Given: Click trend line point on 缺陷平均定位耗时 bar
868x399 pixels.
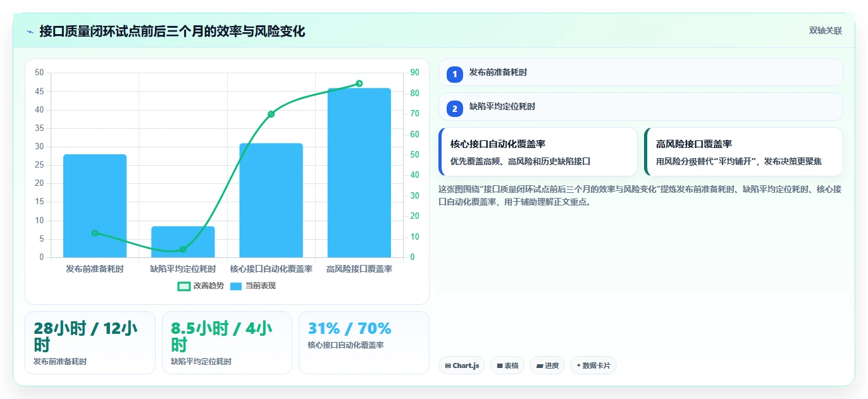Looking at the screenshot, I should click(x=183, y=249).
